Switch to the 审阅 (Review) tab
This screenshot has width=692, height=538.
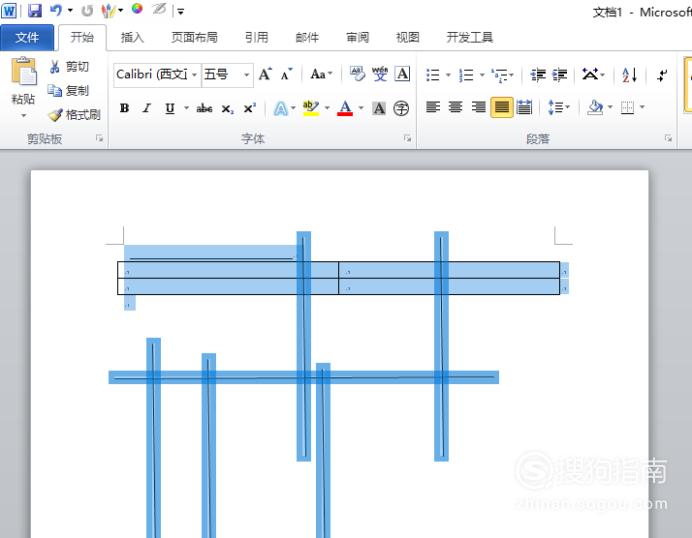[357, 38]
